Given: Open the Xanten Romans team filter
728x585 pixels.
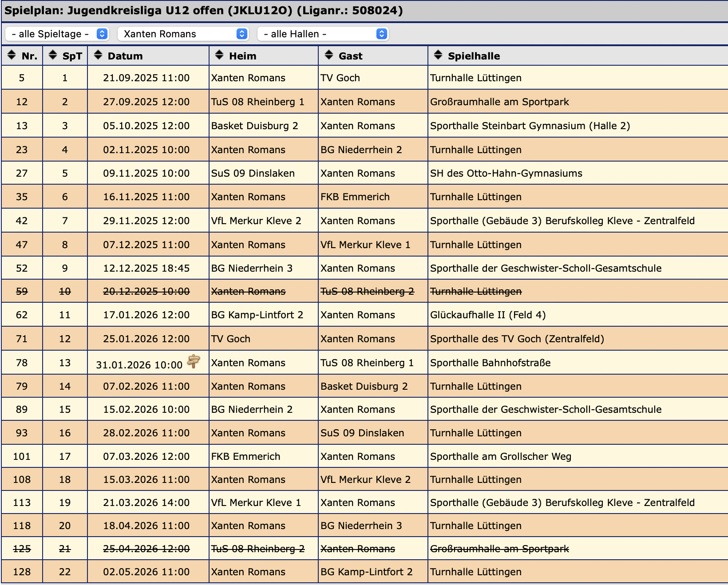Looking at the screenshot, I should point(183,34).
